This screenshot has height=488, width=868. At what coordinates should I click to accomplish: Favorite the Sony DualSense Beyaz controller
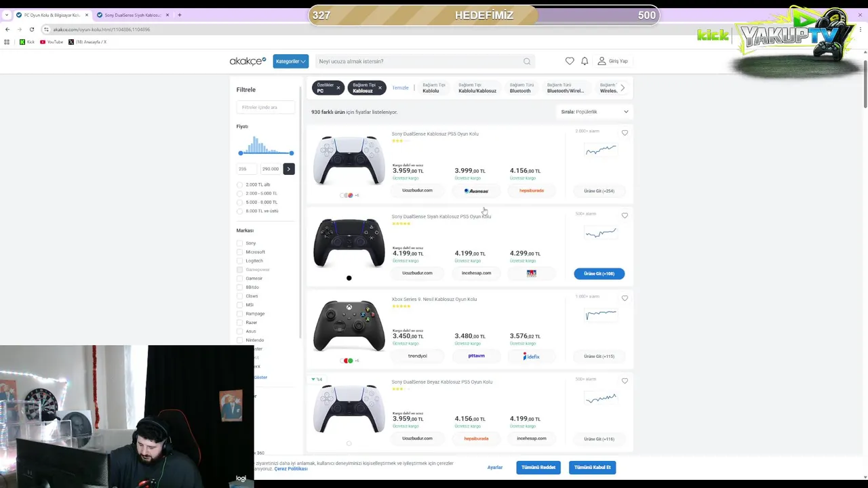(625, 381)
